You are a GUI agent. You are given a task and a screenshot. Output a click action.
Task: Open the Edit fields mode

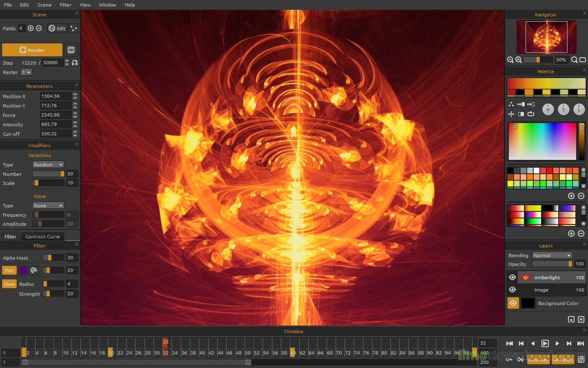[x=57, y=28]
